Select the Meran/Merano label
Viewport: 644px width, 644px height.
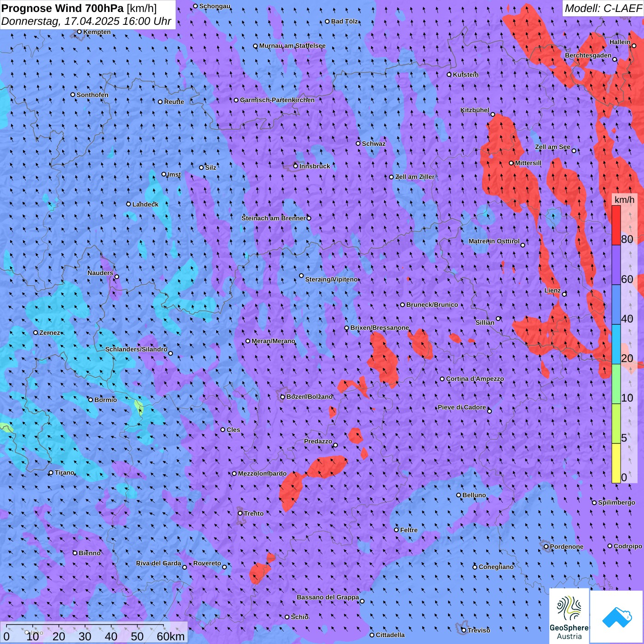click(273, 341)
